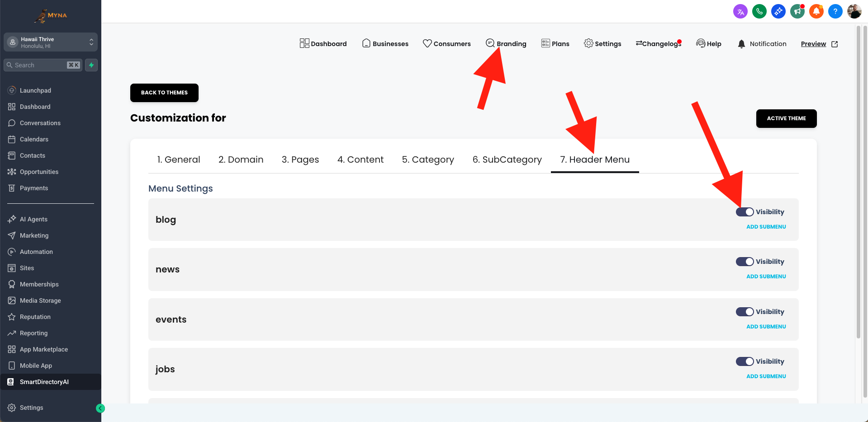Open Branding in the top navigation

click(x=506, y=43)
